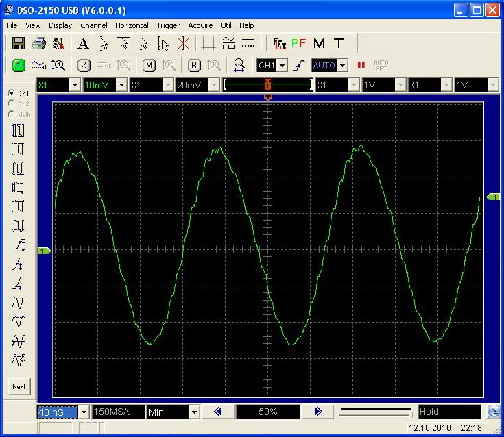Open the FFT spectrum analysis tool
This screenshot has height=437, width=504.
[279, 43]
